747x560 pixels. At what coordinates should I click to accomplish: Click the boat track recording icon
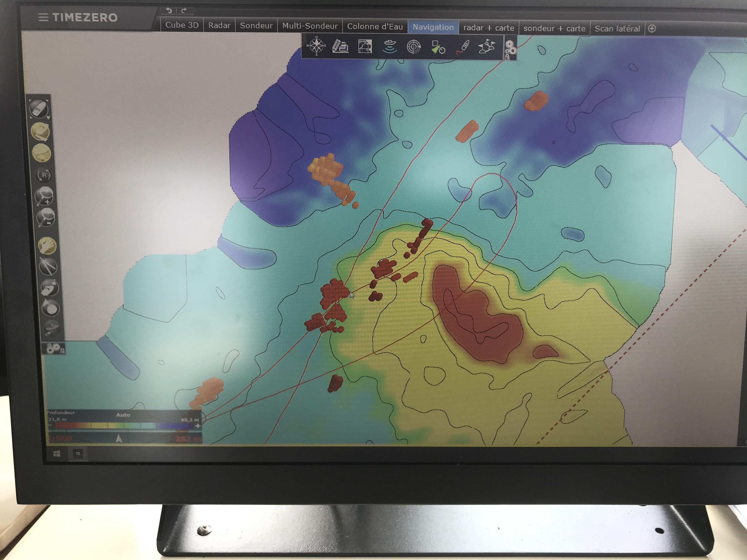click(463, 47)
